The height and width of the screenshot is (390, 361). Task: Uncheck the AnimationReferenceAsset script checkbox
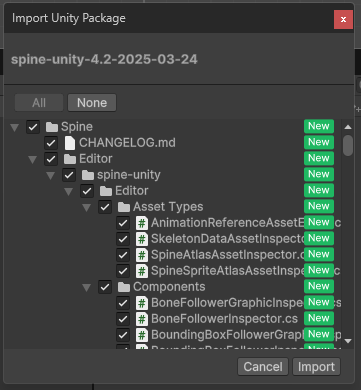coord(123,223)
